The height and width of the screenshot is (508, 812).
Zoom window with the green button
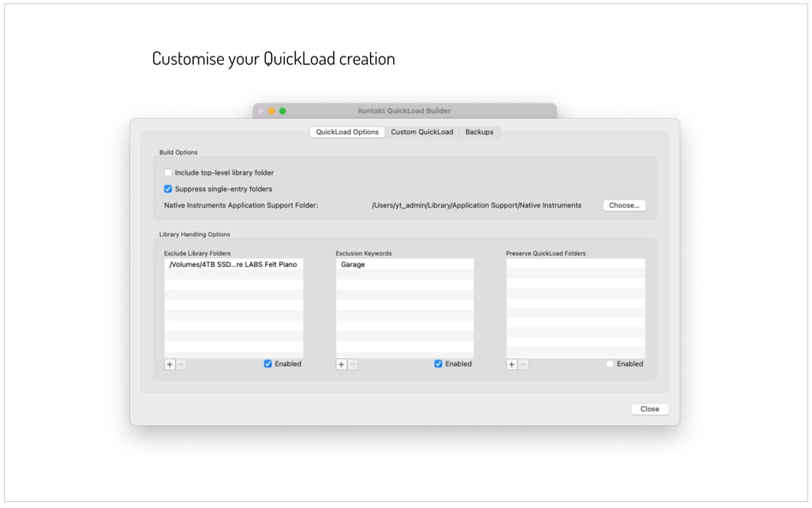[x=282, y=111]
